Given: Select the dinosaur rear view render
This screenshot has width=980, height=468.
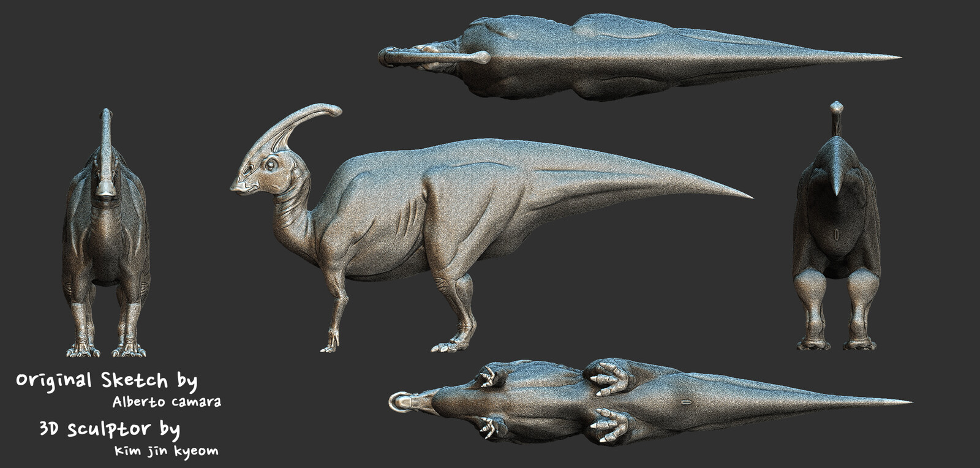Looking at the screenshot, I should (x=836, y=226).
